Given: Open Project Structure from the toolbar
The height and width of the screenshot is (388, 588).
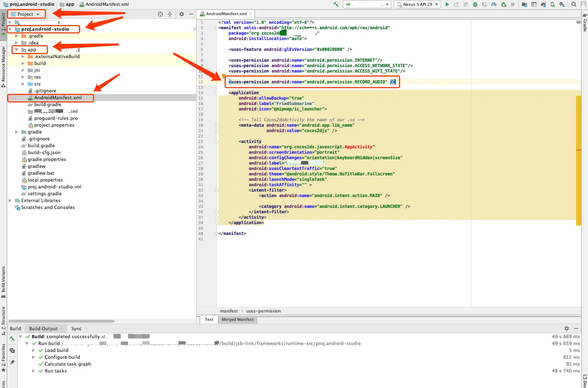Looking at the screenshot, I should tap(525, 4).
